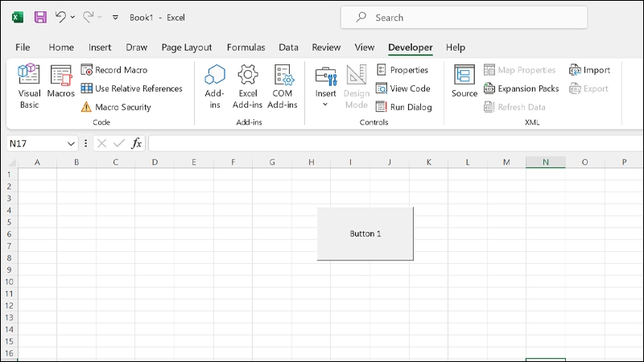
Task: Open the Review tab
Action: coord(326,47)
